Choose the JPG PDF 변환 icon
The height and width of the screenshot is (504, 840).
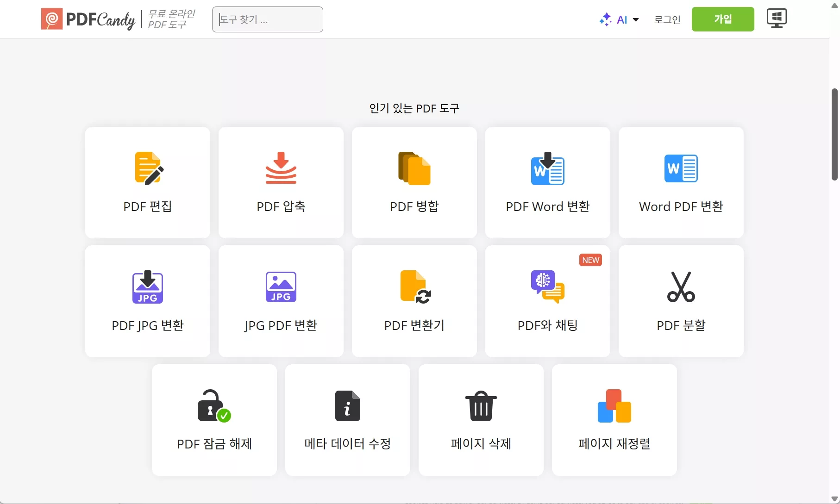[x=281, y=287]
